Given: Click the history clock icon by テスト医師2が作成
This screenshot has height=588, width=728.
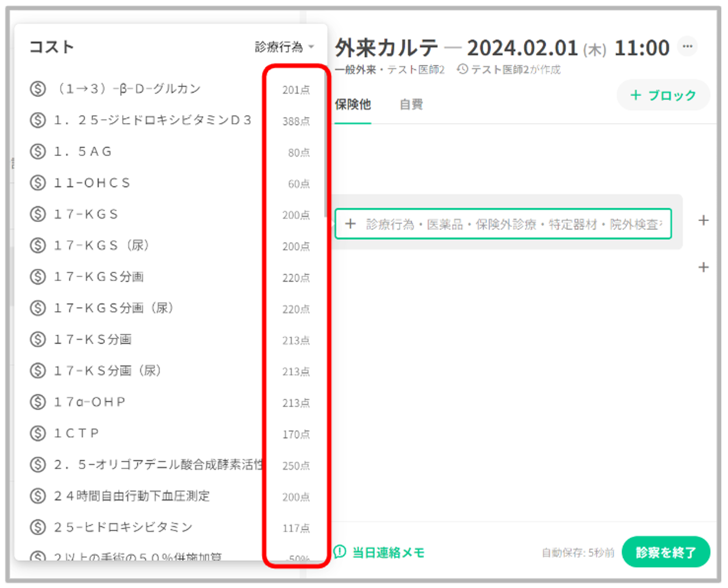Looking at the screenshot, I should click(x=462, y=69).
